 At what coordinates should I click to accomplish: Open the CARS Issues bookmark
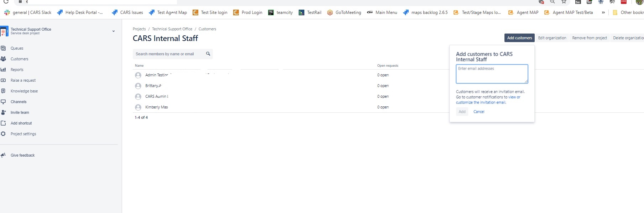127,12
